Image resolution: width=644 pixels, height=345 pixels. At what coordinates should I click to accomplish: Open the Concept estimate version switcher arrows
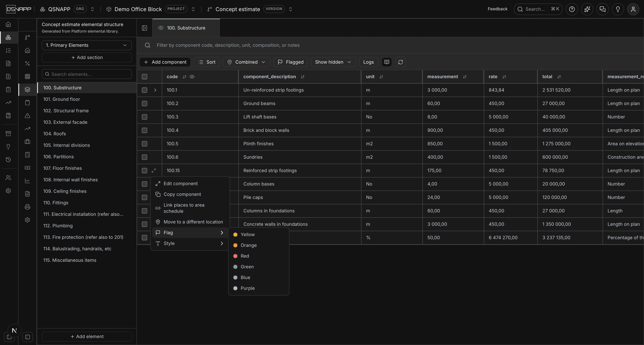tap(291, 9)
